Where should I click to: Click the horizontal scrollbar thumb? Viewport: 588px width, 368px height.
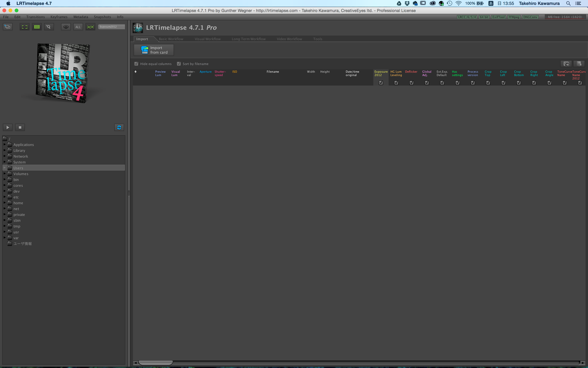(156, 363)
